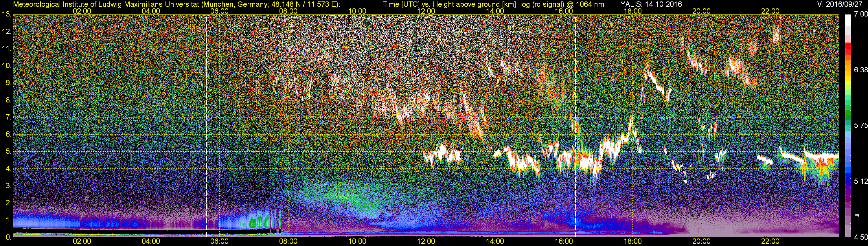Click the height axis label 8
The height and width of the screenshot is (246, 868).
pos(8,100)
